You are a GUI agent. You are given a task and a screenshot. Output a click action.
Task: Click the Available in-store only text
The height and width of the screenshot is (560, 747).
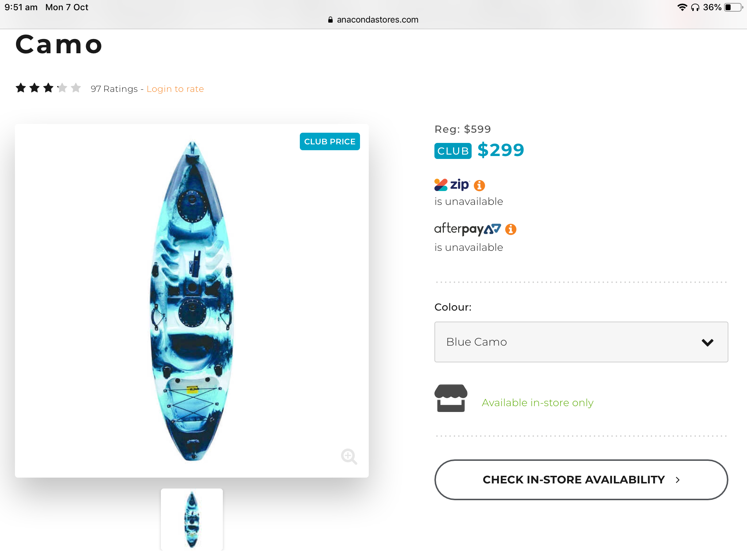tap(537, 402)
